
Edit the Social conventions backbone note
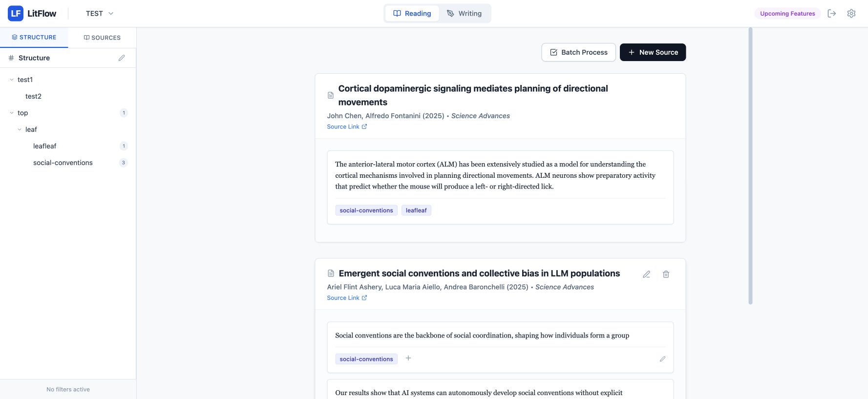click(662, 359)
